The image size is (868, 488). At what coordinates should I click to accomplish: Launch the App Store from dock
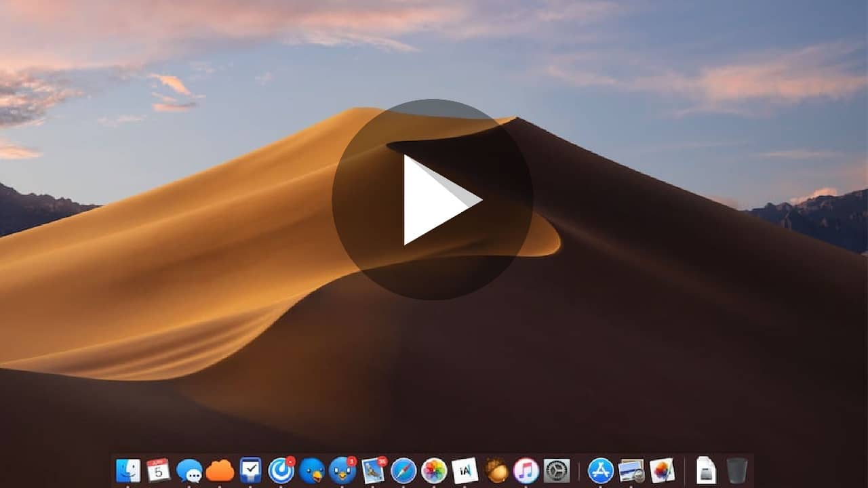(601, 470)
